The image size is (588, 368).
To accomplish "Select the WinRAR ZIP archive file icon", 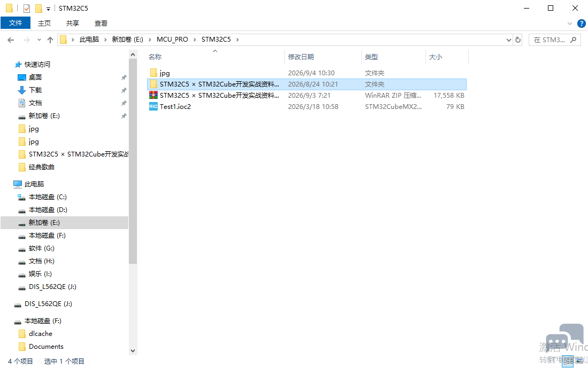I will pos(153,95).
